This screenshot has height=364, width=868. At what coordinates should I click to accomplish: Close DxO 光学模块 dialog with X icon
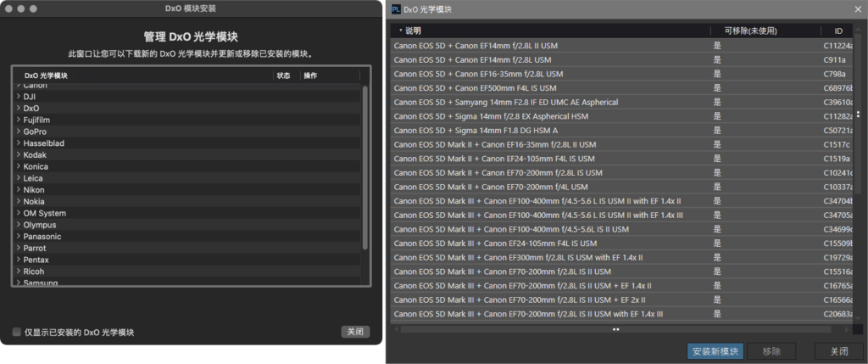click(857, 8)
